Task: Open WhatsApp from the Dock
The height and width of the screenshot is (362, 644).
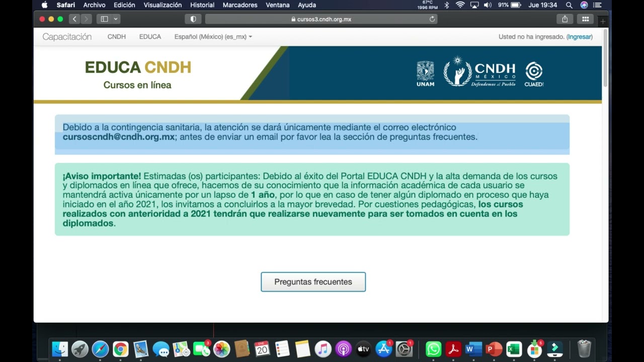Action: click(433, 348)
